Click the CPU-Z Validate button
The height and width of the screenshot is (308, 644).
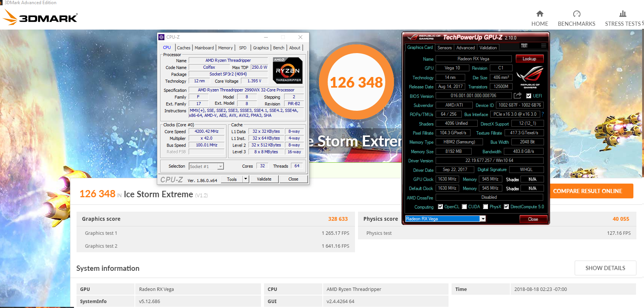tap(264, 179)
